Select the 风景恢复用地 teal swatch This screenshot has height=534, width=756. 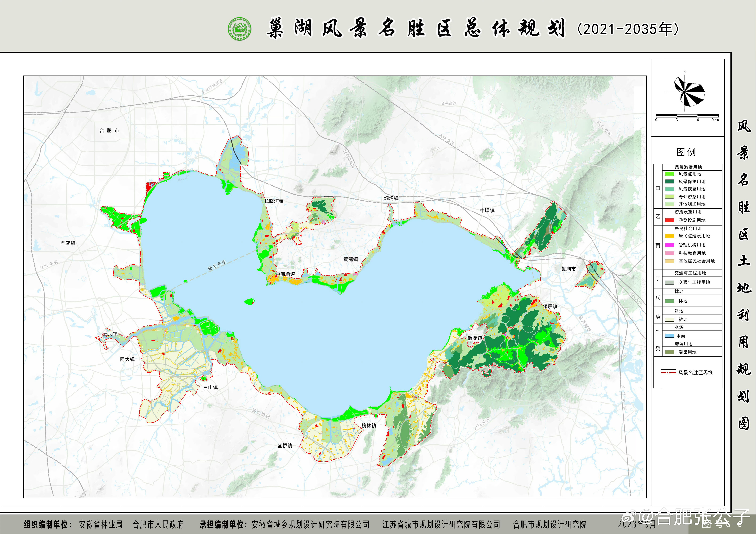pos(669,189)
